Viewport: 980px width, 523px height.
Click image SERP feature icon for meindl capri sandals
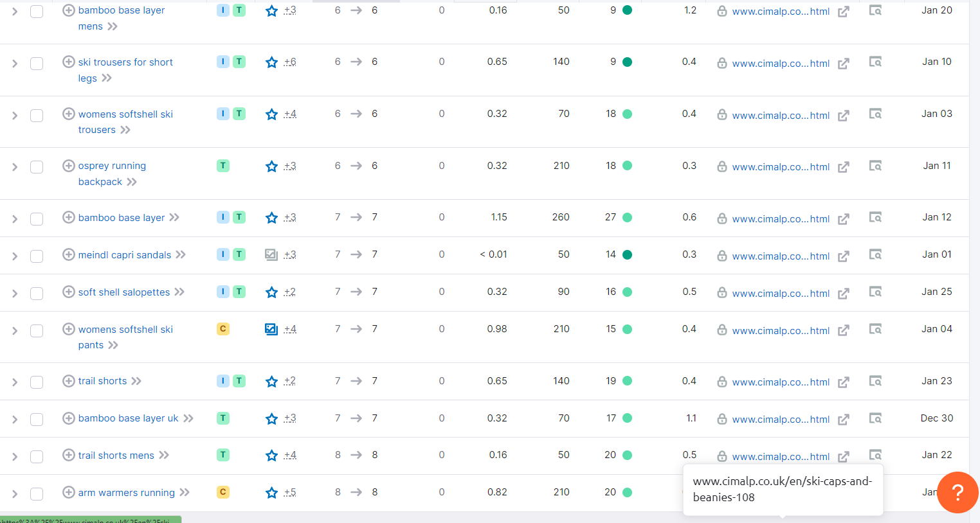[x=271, y=255]
